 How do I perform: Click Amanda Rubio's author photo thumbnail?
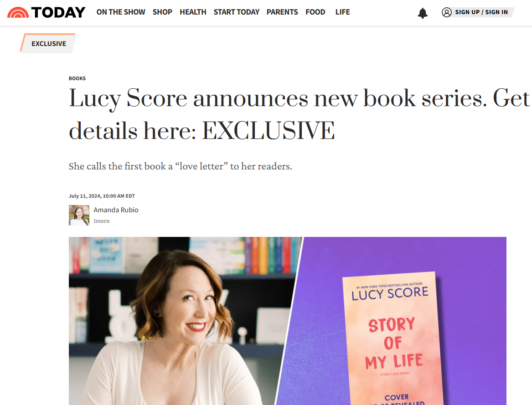pyautogui.click(x=79, y=215)
